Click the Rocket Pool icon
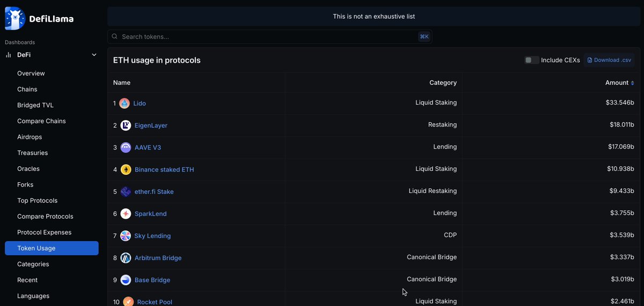 tap(128, 302)
